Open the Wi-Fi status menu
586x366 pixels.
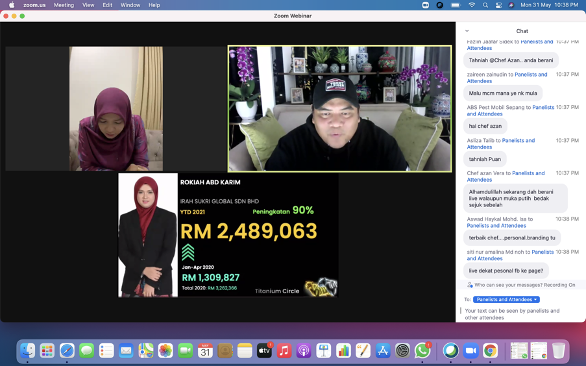point(472,5)
